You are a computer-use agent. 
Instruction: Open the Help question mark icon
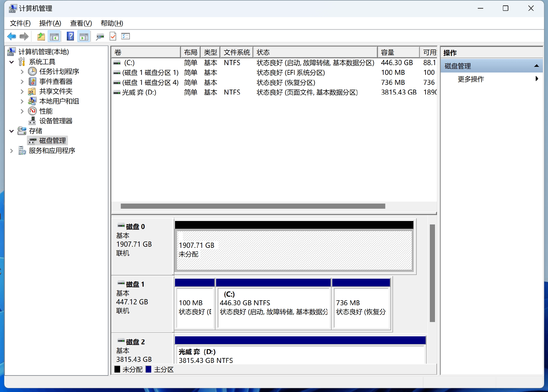pyautogui.click(x=70, y=36)
